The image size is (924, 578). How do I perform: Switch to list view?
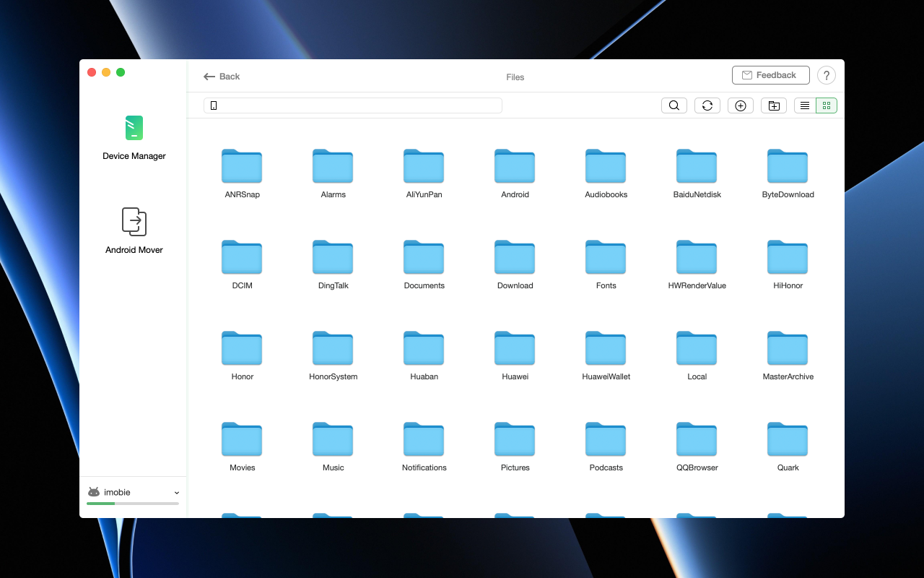(805, 105)
